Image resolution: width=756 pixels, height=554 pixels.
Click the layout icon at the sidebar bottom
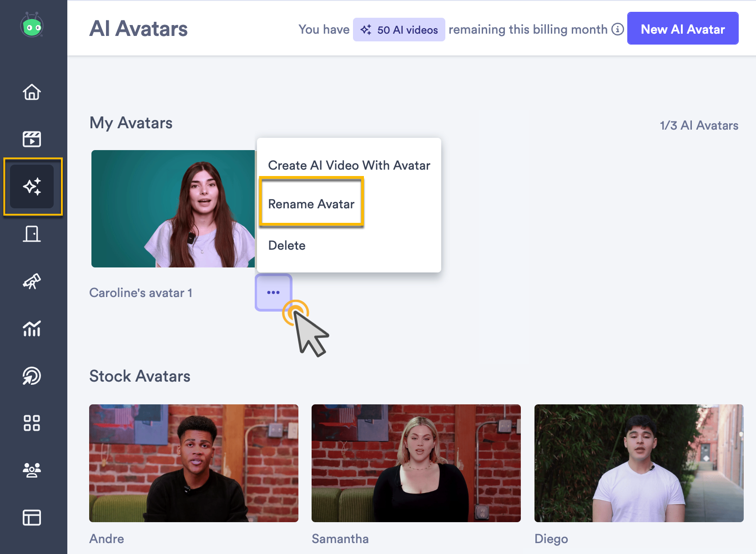[x=31, y=518]
